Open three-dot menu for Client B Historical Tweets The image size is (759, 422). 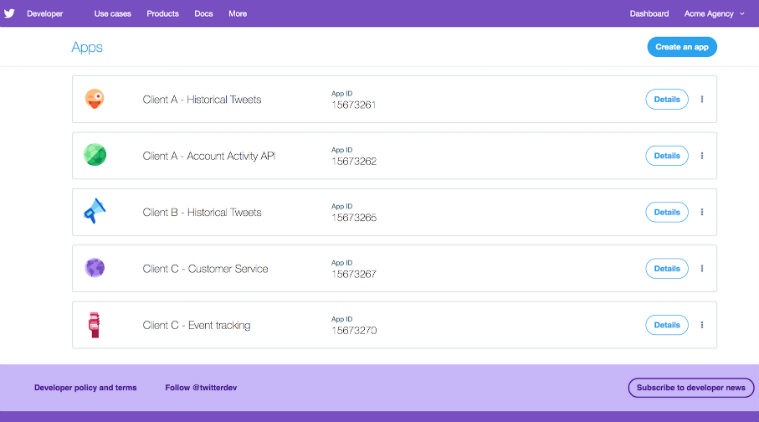click(x=702, y=212)
